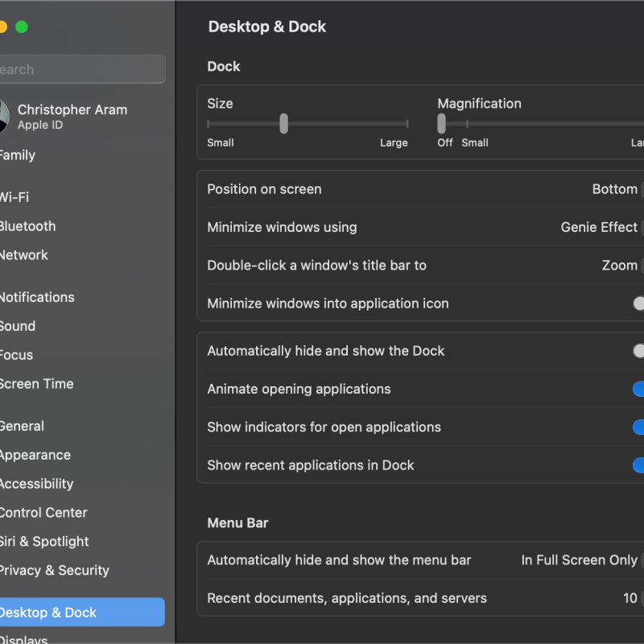Click the Magnification slider handle
Screen dimensions: 644x644
(x=441, y=123)
